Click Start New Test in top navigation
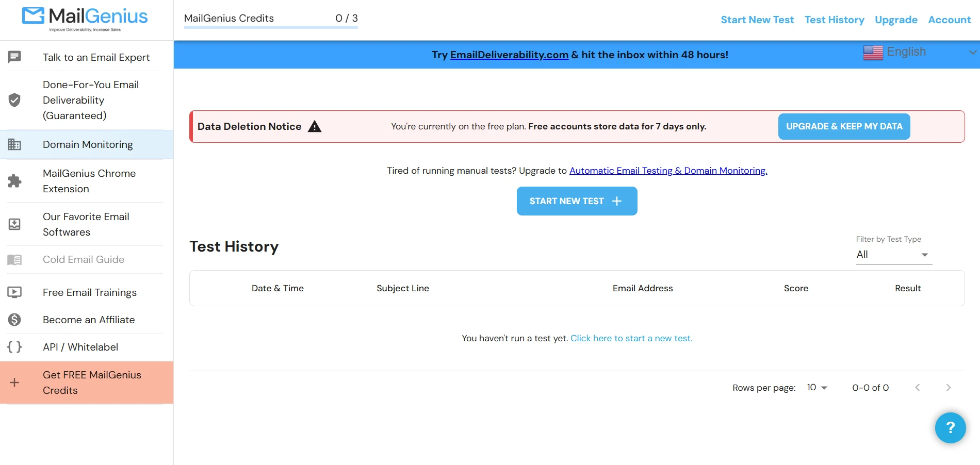The image size is (980, 465). [x=757, y=20]
